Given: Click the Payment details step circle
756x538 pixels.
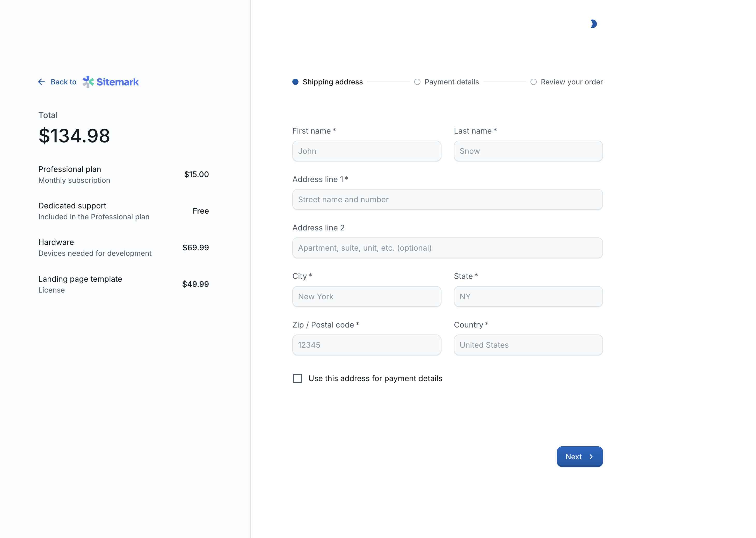Looking at the screenshot, I should pos(417,82).
